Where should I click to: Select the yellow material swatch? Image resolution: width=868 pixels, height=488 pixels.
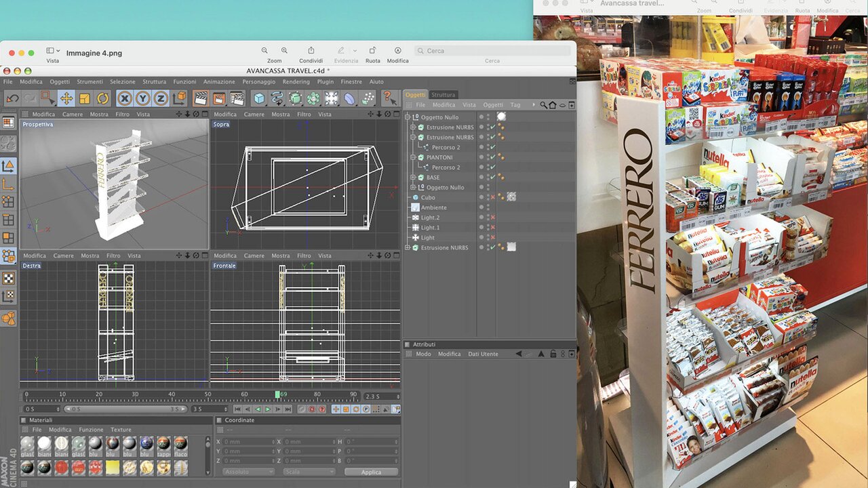[112, 468]
